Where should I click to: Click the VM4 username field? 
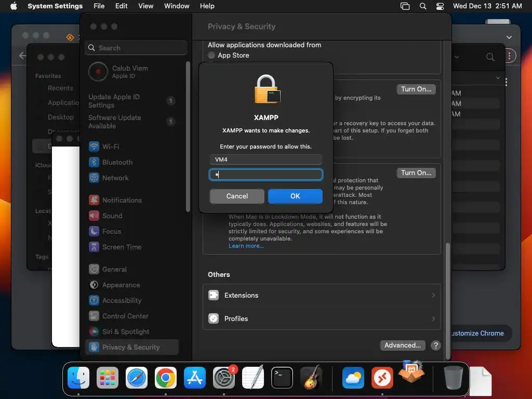pos(265,159)
